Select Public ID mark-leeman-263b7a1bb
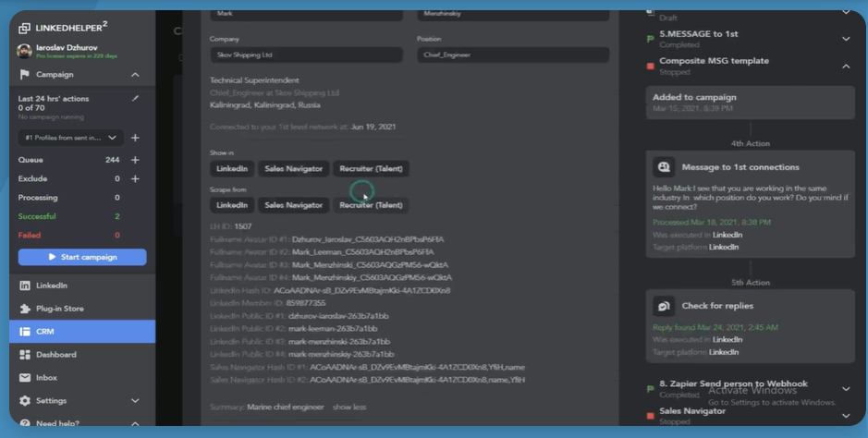 [333, 329]
